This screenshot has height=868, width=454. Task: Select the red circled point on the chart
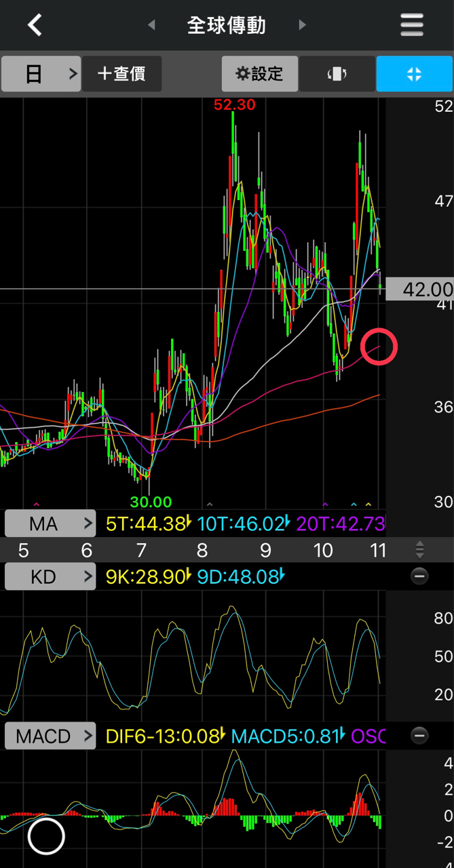point(379,347)
